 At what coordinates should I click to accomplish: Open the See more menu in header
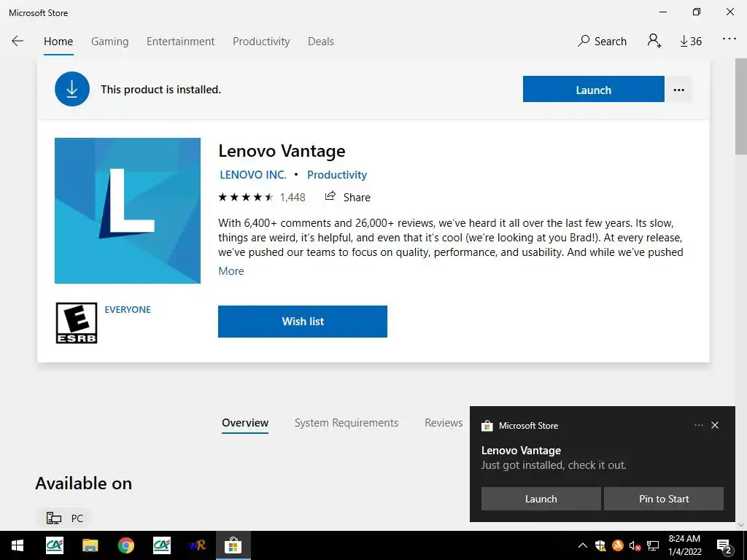tap(729, 39)
